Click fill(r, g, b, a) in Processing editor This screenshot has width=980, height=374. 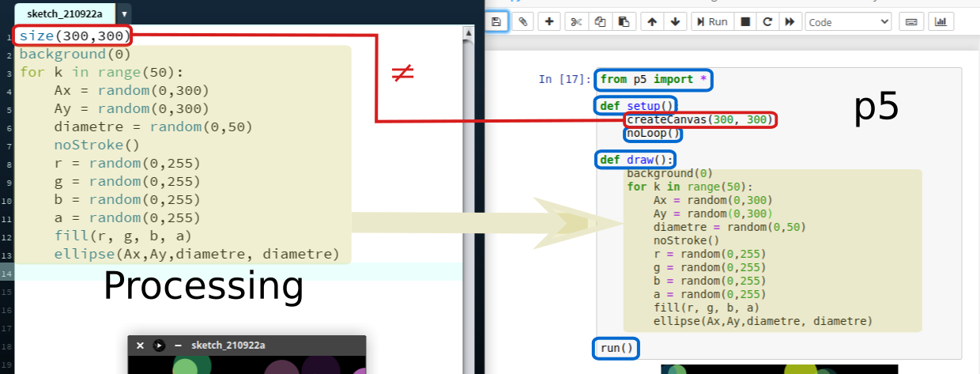[x=122, y=236]
